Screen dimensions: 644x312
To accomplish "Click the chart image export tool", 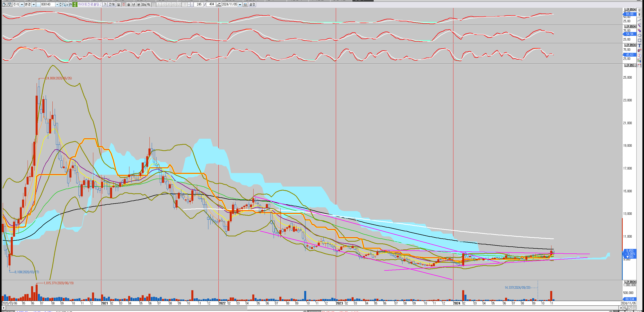I will pyautogui.click(x=639, y=60).
